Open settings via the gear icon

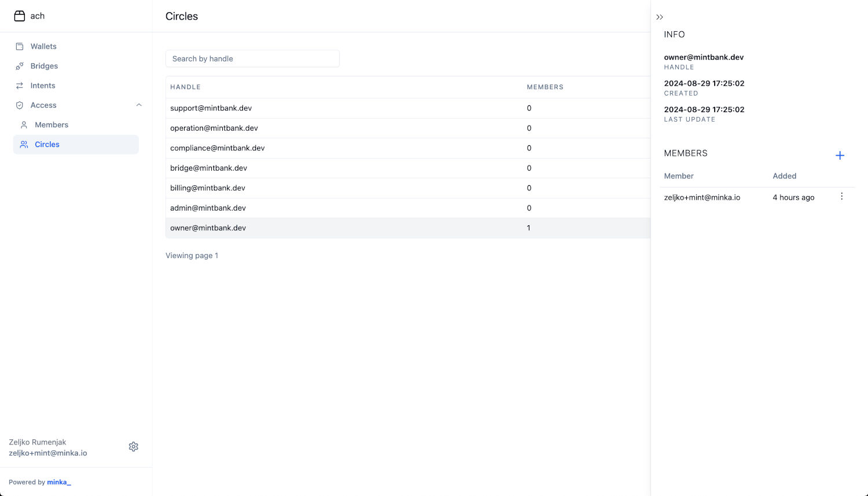[x=134, y=447]
